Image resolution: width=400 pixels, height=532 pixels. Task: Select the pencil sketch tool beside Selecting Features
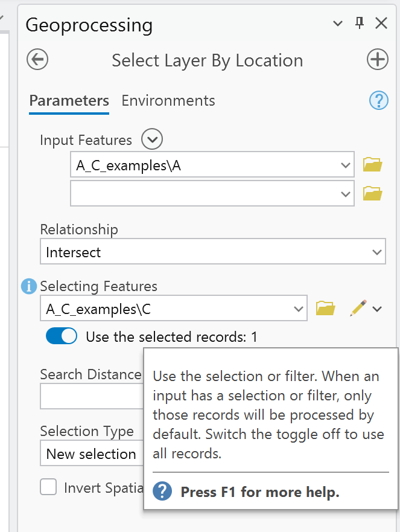coord(357,308)
